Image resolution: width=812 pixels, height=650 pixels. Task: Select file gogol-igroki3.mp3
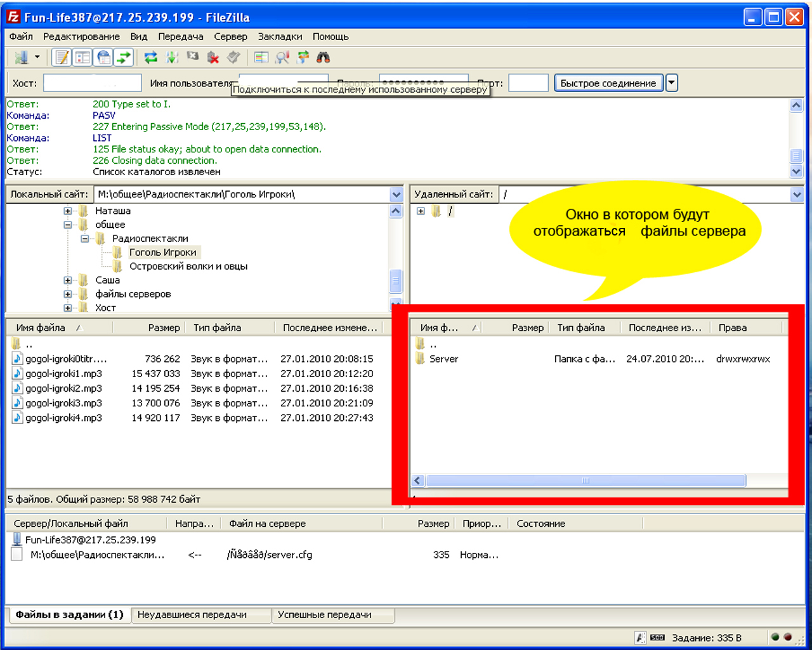(63, 403)
